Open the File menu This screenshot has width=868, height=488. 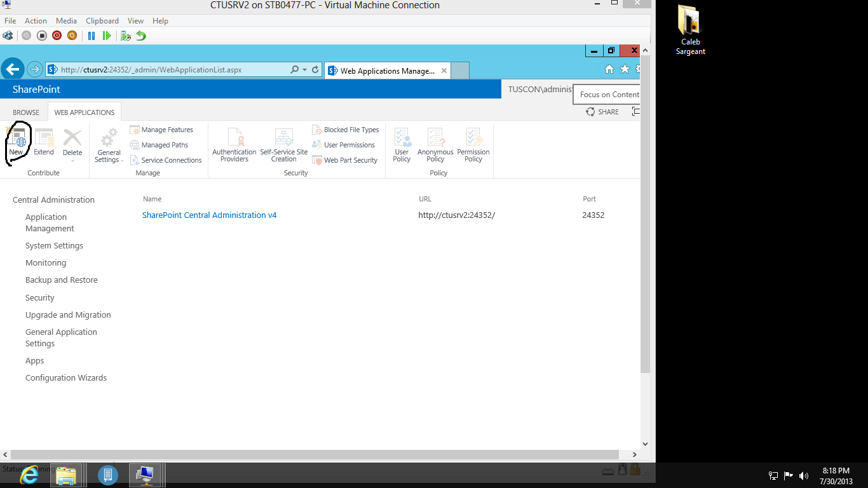(x=10, y=21)
